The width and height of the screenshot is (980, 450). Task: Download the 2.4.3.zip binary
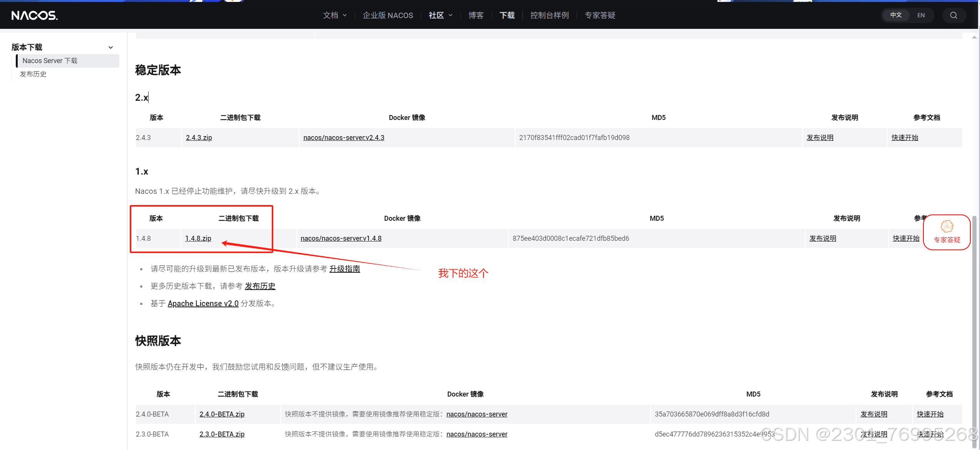click(x=199, y=138)
